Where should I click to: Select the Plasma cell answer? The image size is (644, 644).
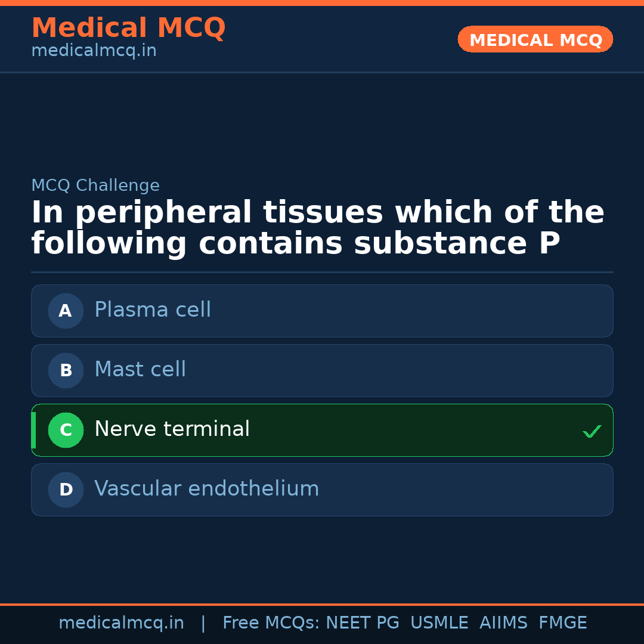(x=153, y=310)
